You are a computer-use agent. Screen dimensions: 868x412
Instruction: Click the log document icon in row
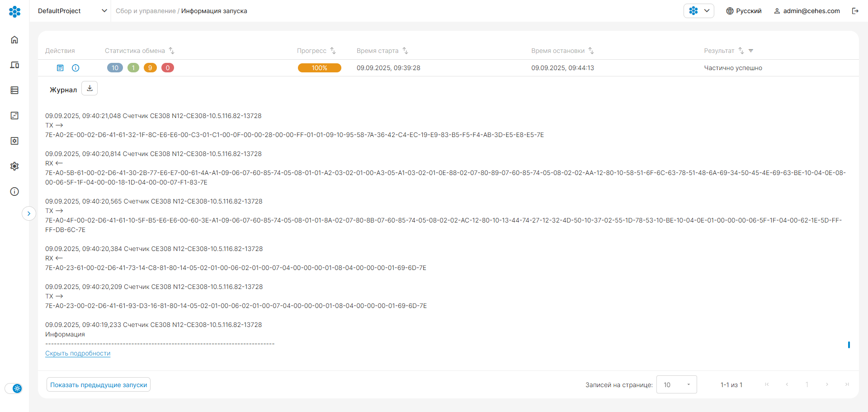(x=60, y=68)
